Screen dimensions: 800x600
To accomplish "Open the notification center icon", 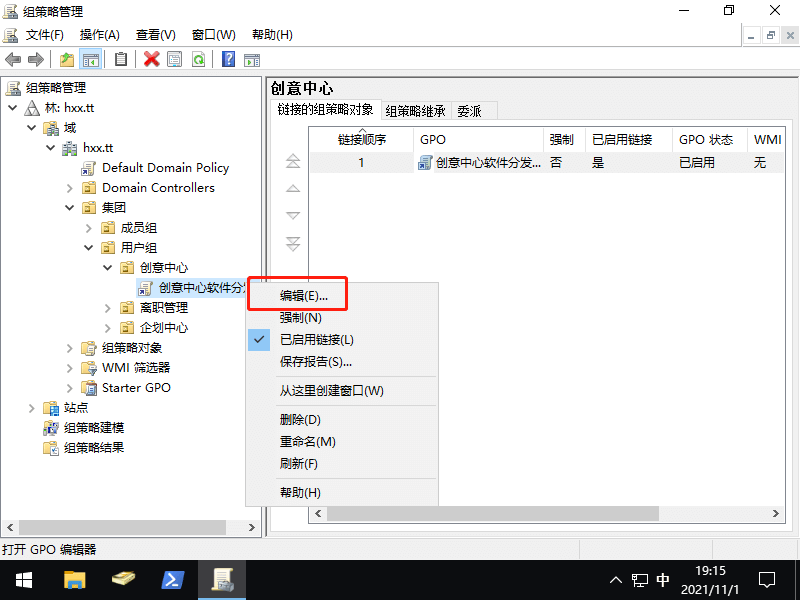I will pos(767,580).
